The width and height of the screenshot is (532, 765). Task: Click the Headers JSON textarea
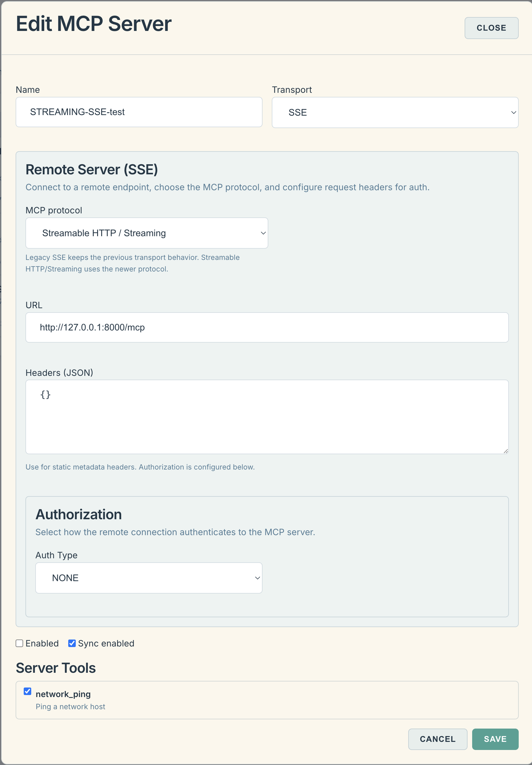point(267,417)
